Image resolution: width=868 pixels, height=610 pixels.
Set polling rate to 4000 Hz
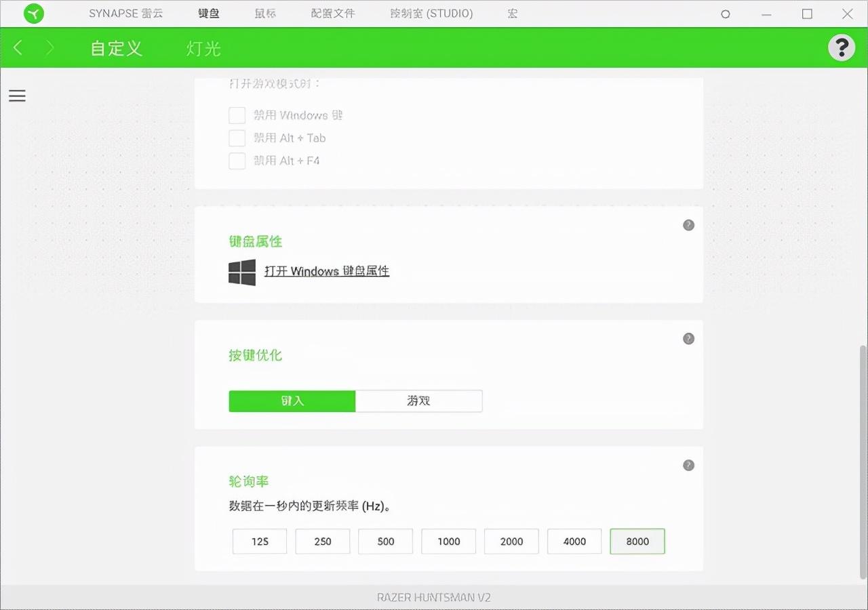574,541
